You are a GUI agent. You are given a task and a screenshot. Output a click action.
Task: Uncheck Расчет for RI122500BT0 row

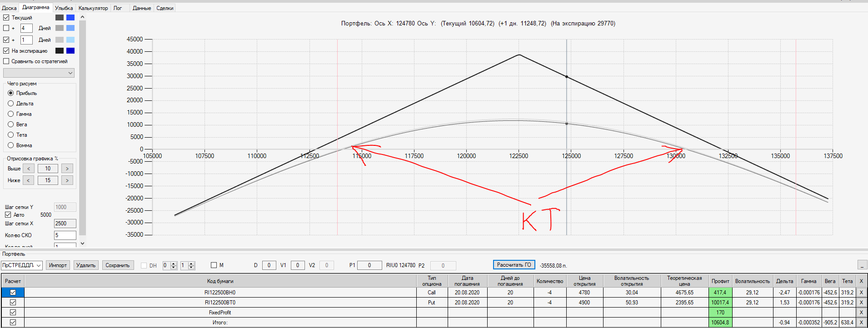pyautogui.click(x=13, y=303)
